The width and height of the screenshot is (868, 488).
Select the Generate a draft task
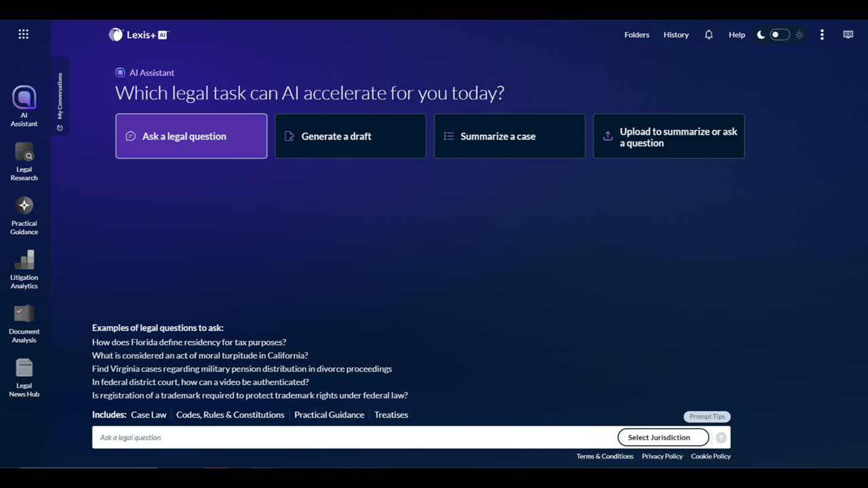click(x=350, y=136)
